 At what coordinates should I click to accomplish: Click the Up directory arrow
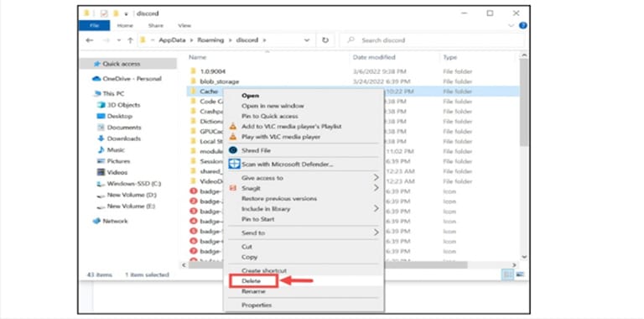130,40
